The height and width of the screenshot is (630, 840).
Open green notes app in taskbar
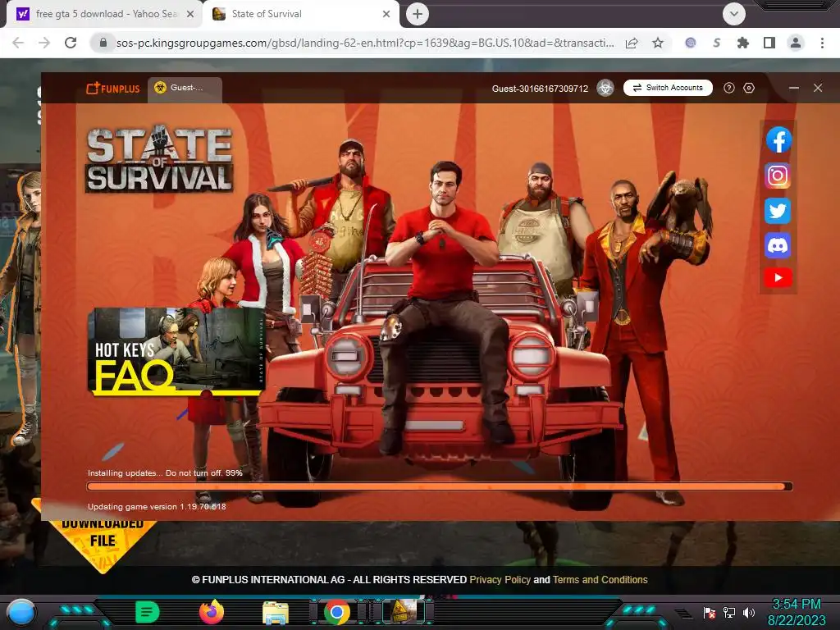click(148, 612)
